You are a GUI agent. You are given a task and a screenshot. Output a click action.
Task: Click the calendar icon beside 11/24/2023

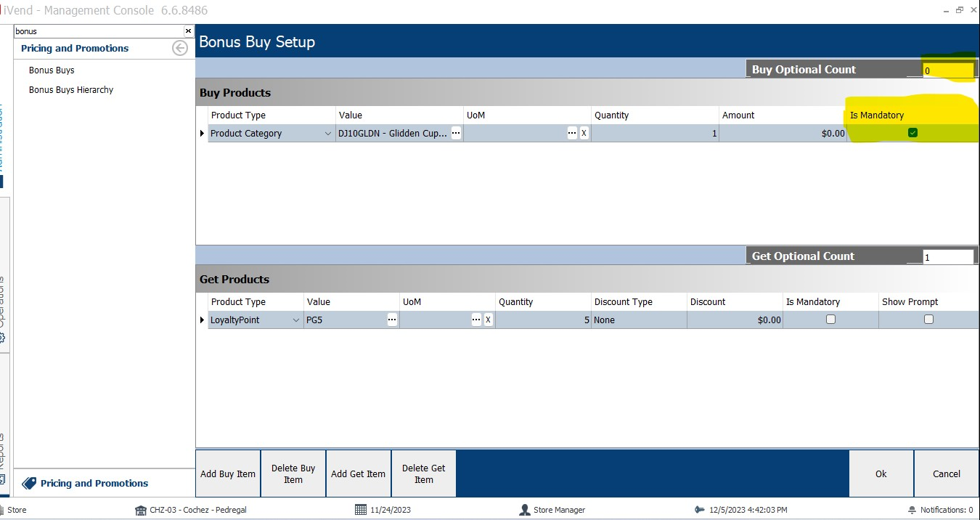(x=361, y=510)
